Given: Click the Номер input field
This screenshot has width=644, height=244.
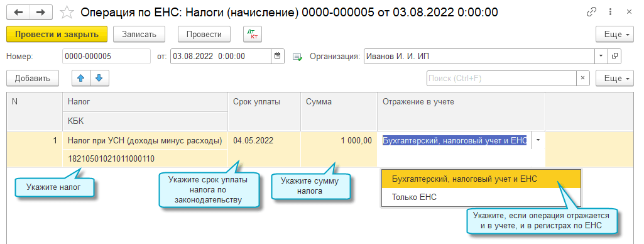Looking at the screenshot, I should (x=106, y=56).
